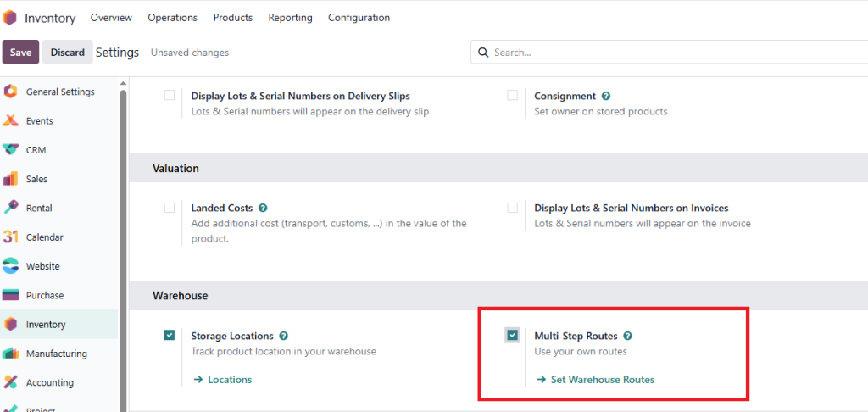The height and width of the screenshot is (412, 868).
Task: Tick the Consignment checkbox
Action: [x=513, y=96]
